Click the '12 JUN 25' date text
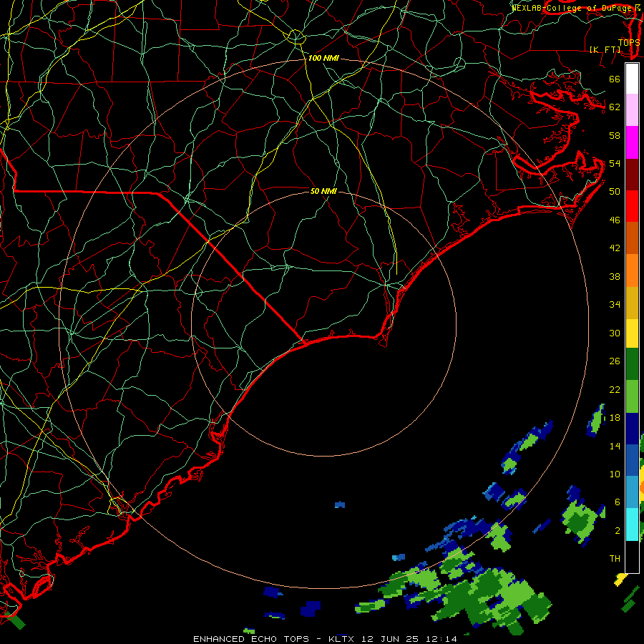Image resolution: width=644 pixels, height=644 pixels. (390, 639)
